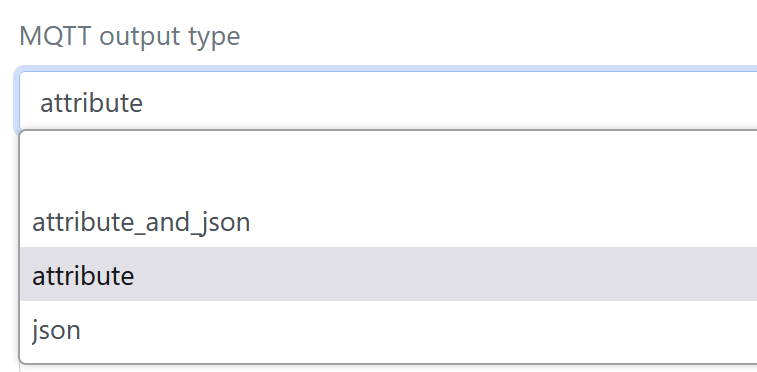Click the grey highlighted attribute row
The image size is (757, 372).
pyautogui.click(x=388, y=275)
